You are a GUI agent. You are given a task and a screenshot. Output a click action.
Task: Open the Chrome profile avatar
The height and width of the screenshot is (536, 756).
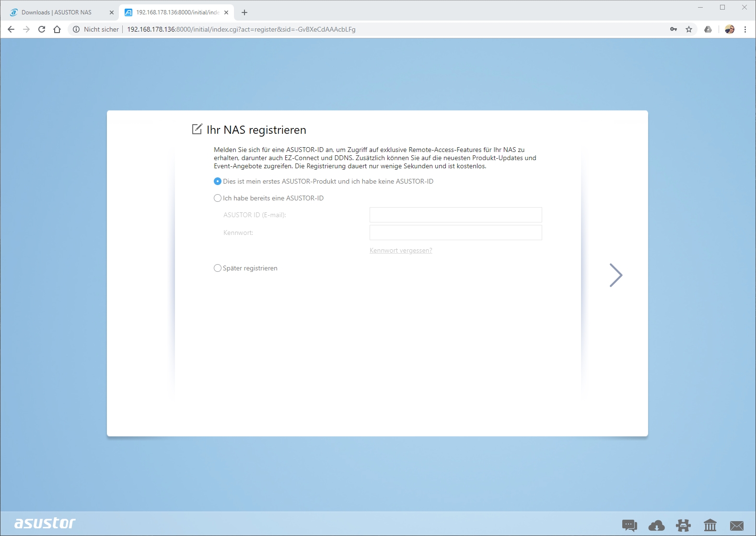(730, 29)
